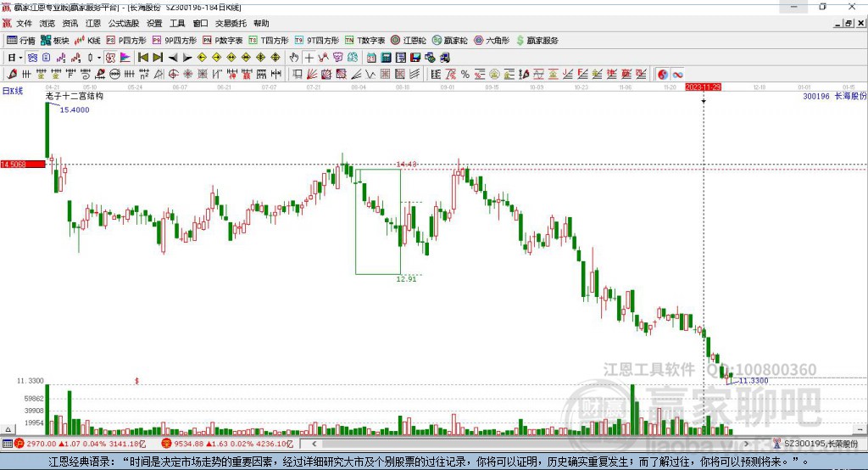Click the red 14.5068 price tag

(x=23, y=164)
